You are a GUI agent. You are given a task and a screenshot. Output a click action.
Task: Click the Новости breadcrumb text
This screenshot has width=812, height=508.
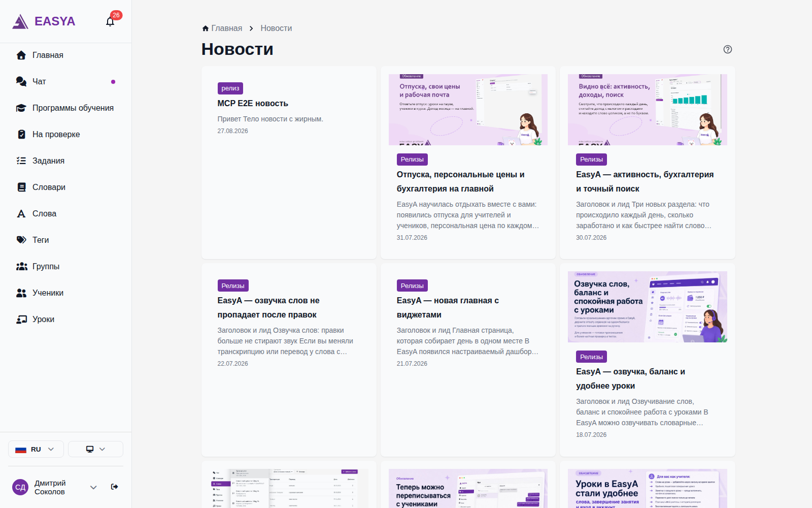[x=276, y=28]
